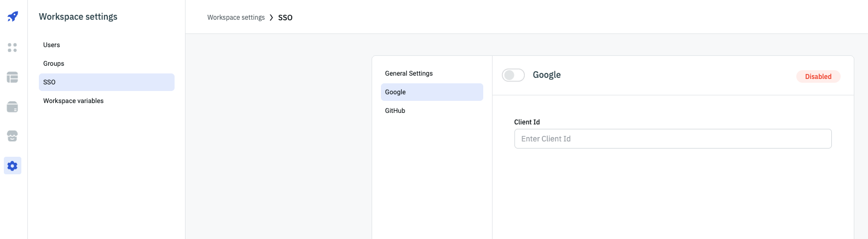Click Workspace settings breadcrumb link
This screenshot has width=868, height=239.
click(x=236, y=18)
